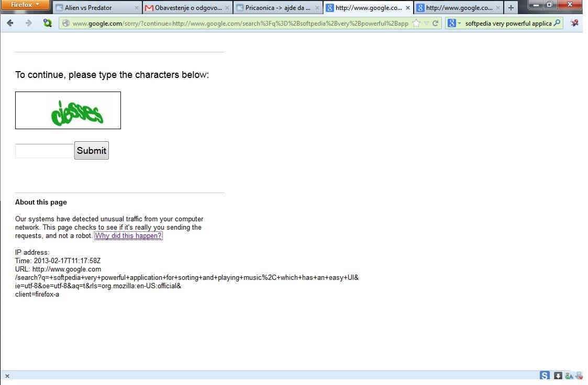Viewport: 588px width, 385px height.
Task: Open a new tab with plus button
Action: coord(511,7)
